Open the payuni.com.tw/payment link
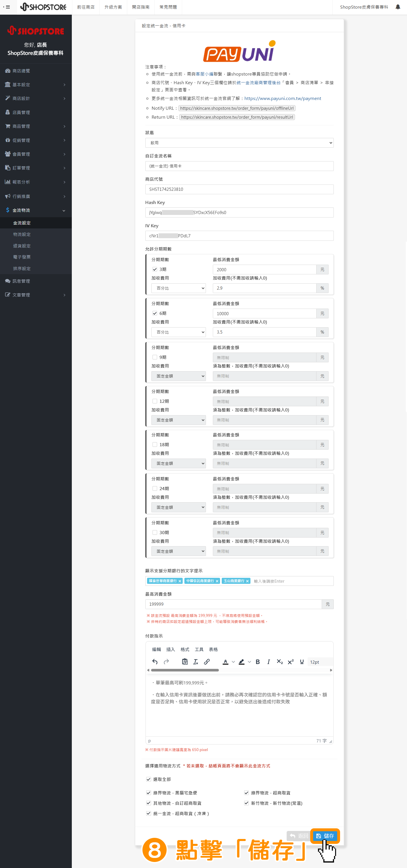The height and width of the screenshot is (868, 407). [x=283, y=98]
